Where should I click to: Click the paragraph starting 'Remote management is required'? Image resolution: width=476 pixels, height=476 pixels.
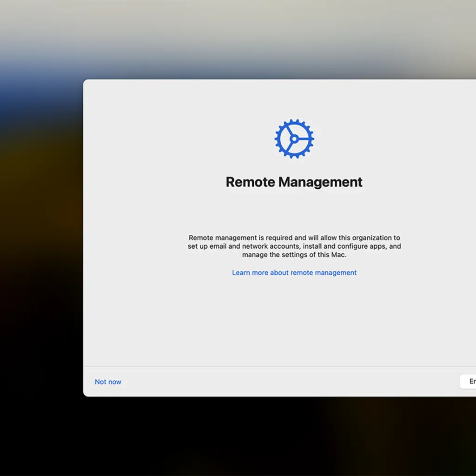pos(294,246)
